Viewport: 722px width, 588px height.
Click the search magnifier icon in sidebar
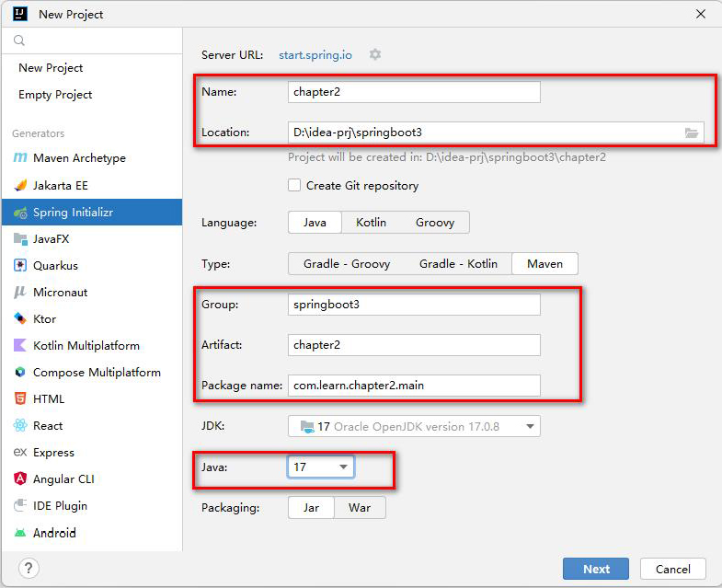(19, 40)
